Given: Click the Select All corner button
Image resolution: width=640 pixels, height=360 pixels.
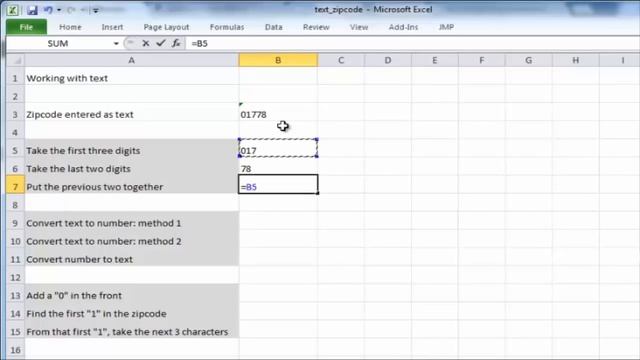Looking at the screenshot, I should click(16, 60).
